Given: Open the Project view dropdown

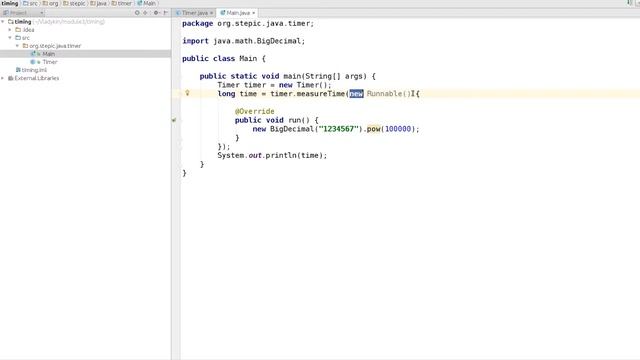Looking at the screenshot, I should [x=23, y=13].
